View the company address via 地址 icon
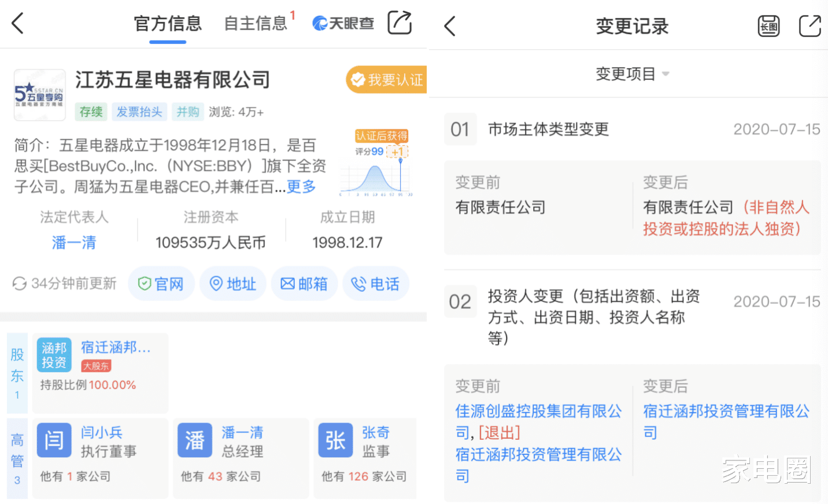The image size is (828, 504). [x=233, y=283]
